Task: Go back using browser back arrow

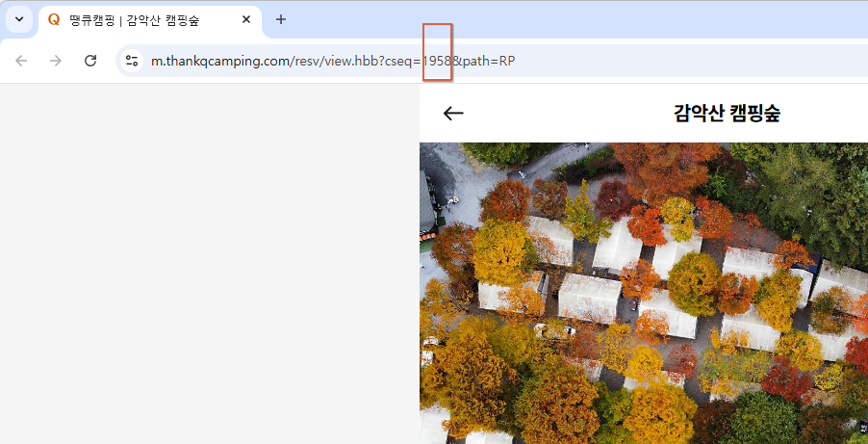Action: 21,61
